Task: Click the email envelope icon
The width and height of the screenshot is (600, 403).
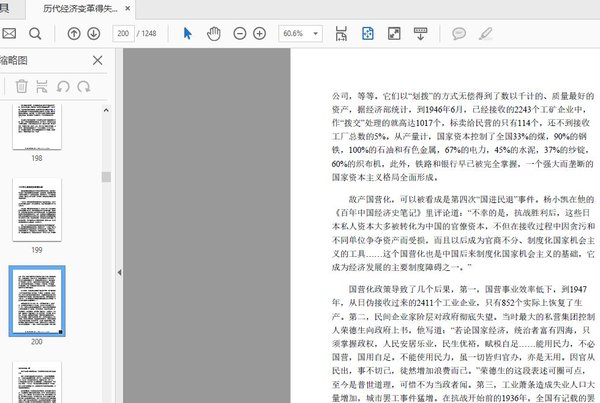Action: (x=9, y=33)
